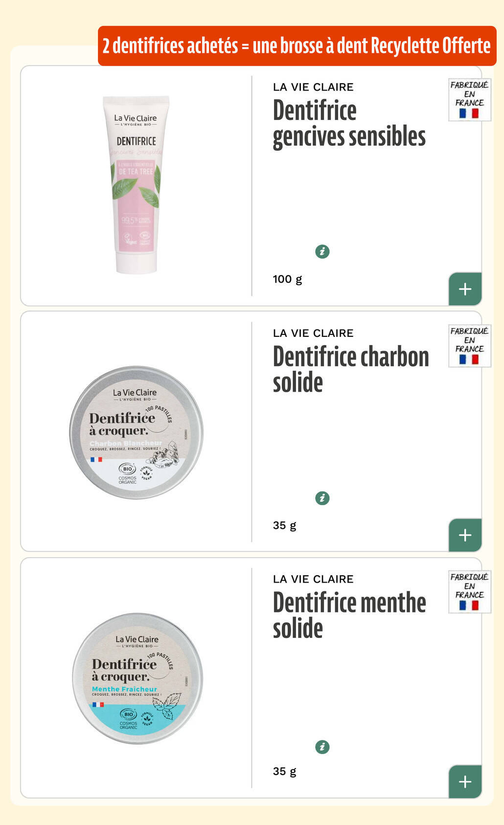Add Dentifrice menthe solide to cart
This screenshot has width=504, height=825.
[x=465, y=781]
